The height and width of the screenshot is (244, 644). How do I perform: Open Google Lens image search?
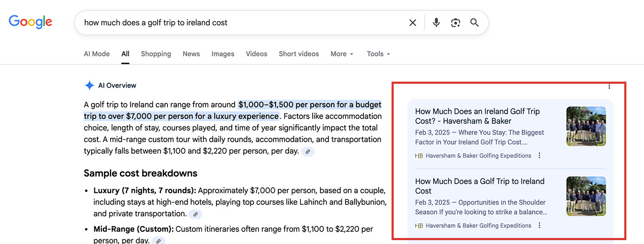coord(456,23)
